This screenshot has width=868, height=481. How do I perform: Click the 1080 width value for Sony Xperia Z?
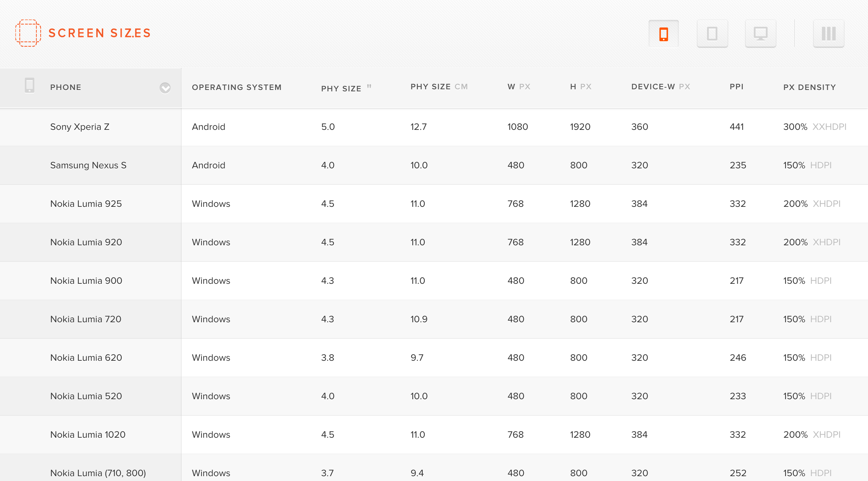point(518,127)
